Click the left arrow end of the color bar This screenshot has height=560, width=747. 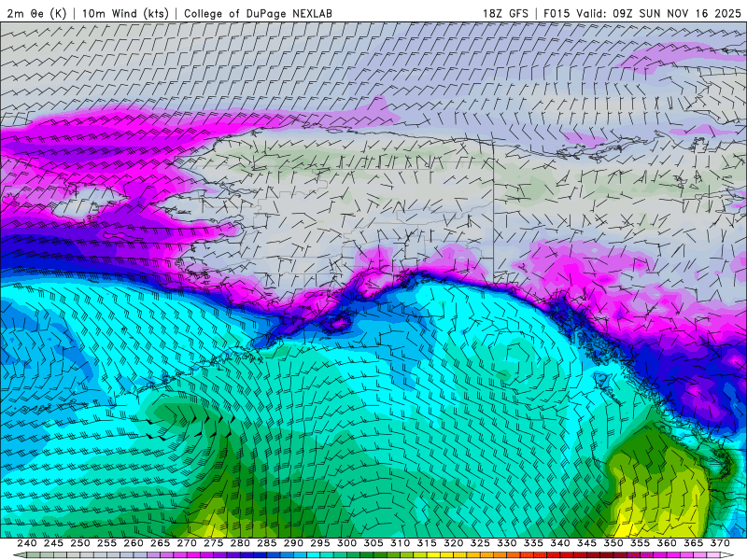[x=19, y=555]
